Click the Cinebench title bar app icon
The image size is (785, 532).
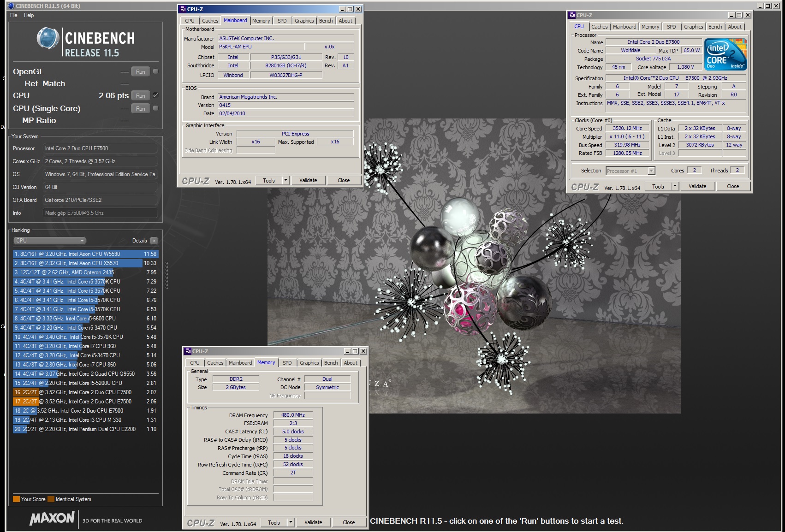[11, 6]
